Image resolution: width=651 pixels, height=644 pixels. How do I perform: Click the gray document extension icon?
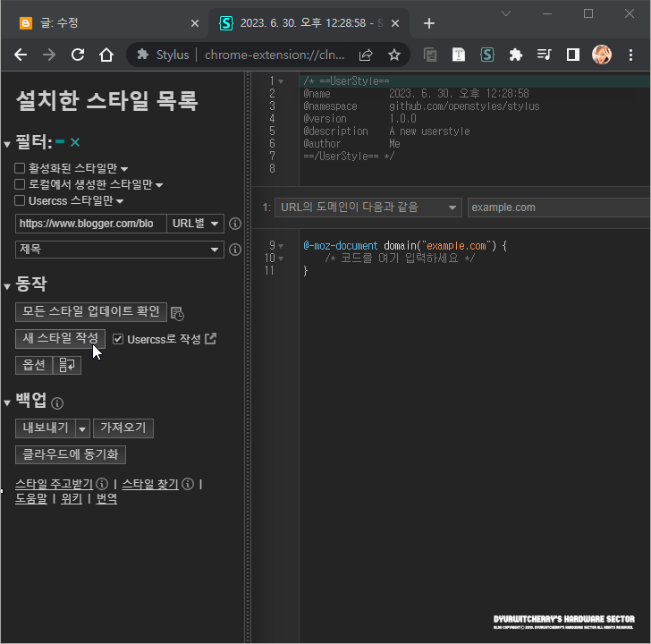click(430, 55)
